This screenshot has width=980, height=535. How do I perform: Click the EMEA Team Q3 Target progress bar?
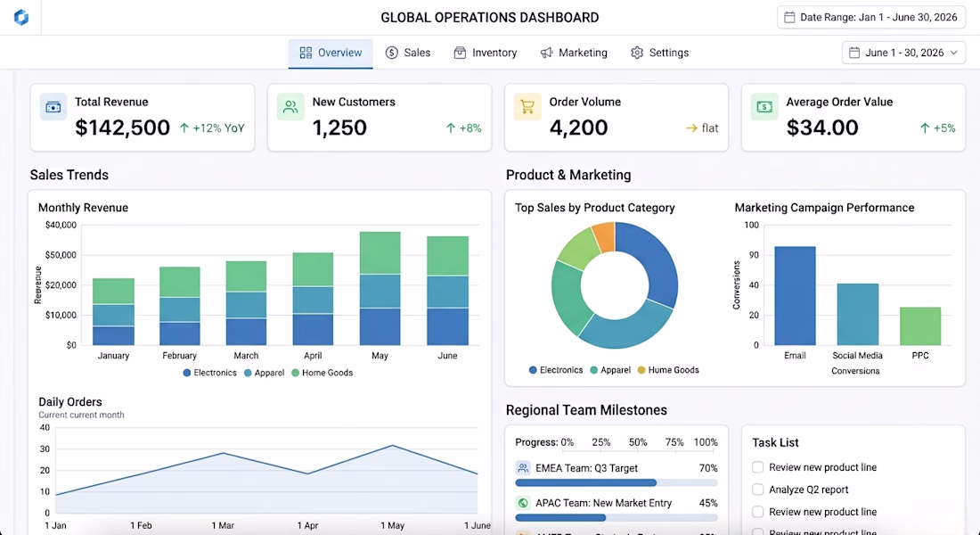617,483
